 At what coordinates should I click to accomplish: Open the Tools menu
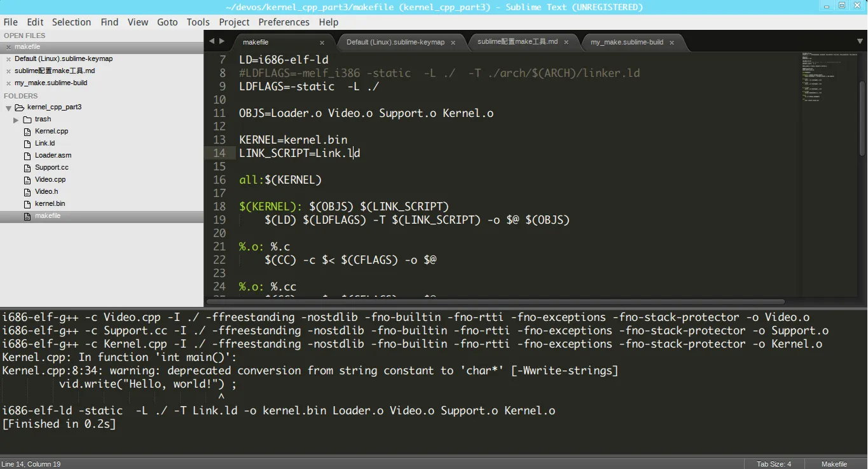tap(198, 22)
